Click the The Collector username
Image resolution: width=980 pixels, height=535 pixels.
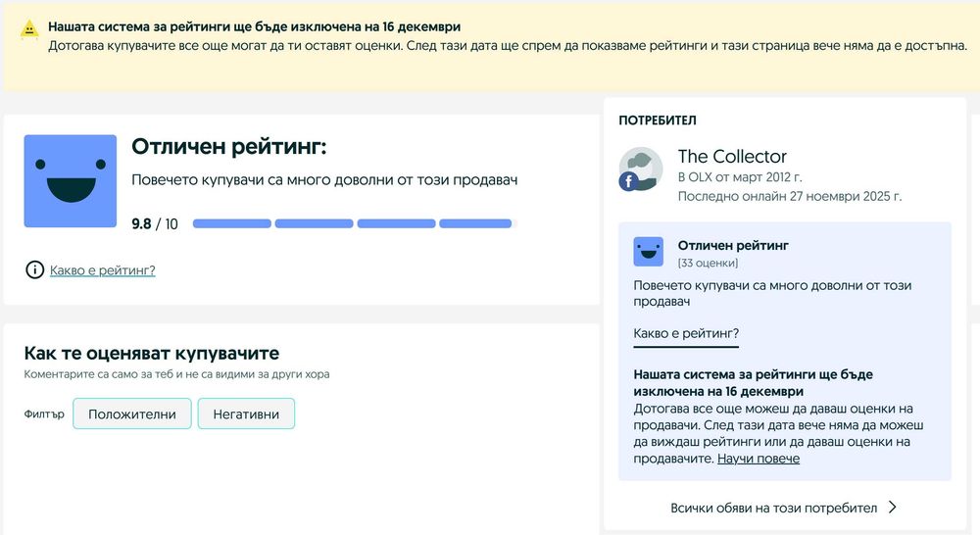click(x=732, y=157)
